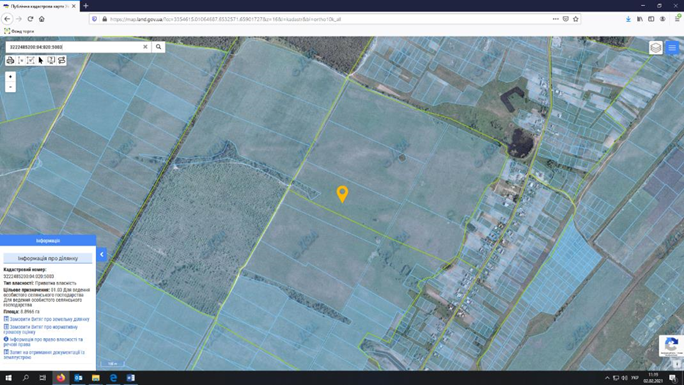The height and width of the screenshot is (385, 684).
Task: Select the Інформація panel tab
Action: (48, 240)
